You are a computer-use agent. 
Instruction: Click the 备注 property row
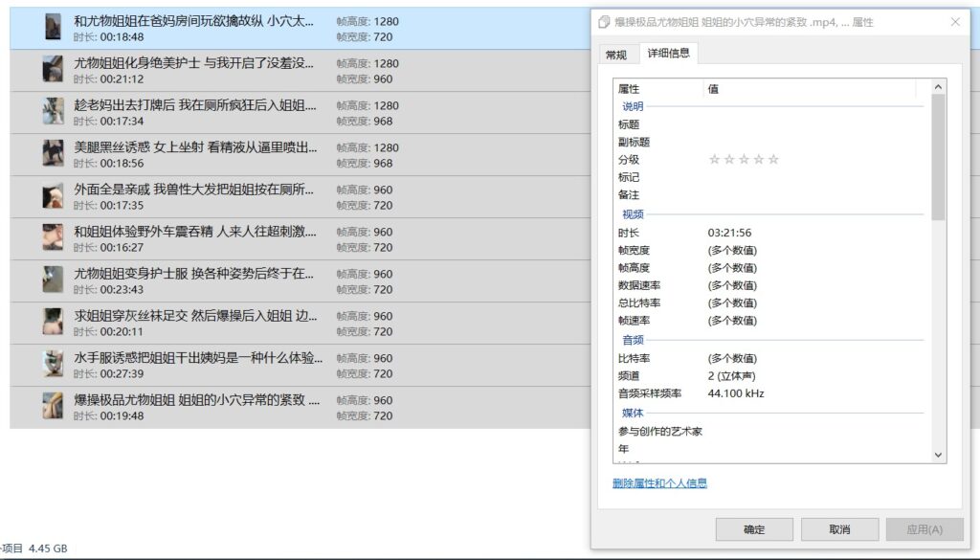(770, 194)
